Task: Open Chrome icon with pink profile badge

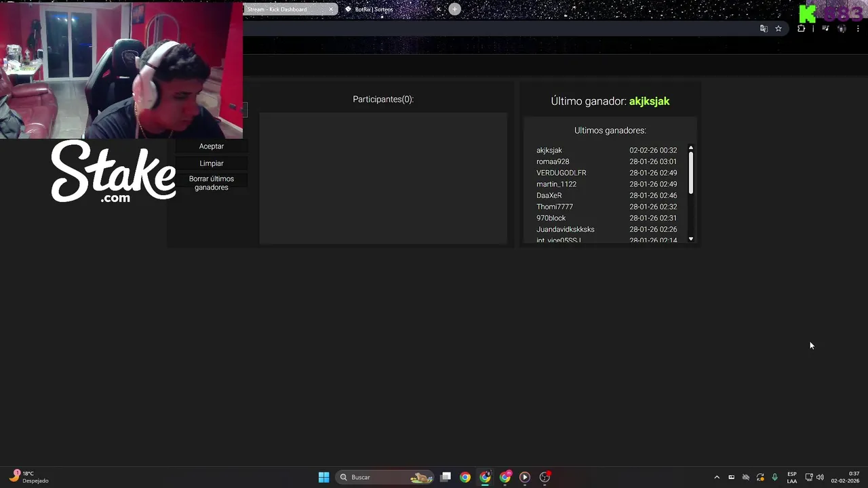Action: point(505,477)
